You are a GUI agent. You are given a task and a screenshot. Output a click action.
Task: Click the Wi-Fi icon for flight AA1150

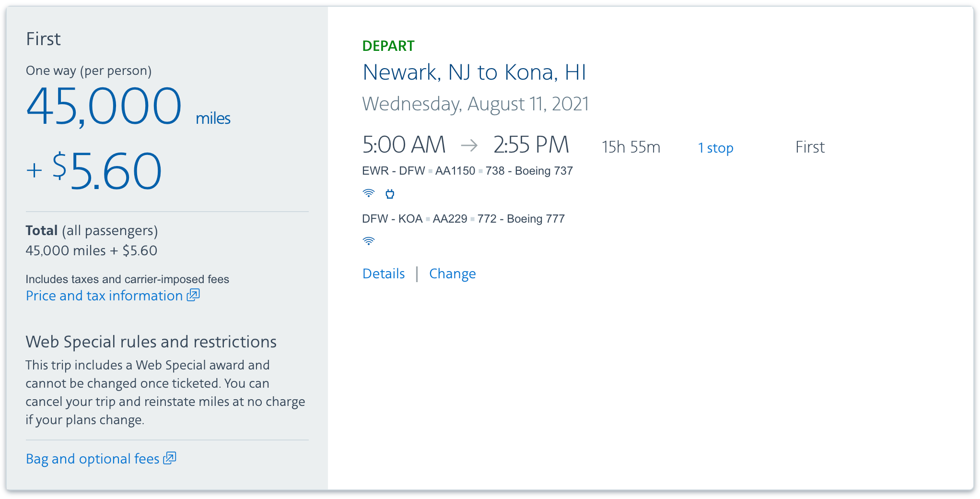point(368,193)
